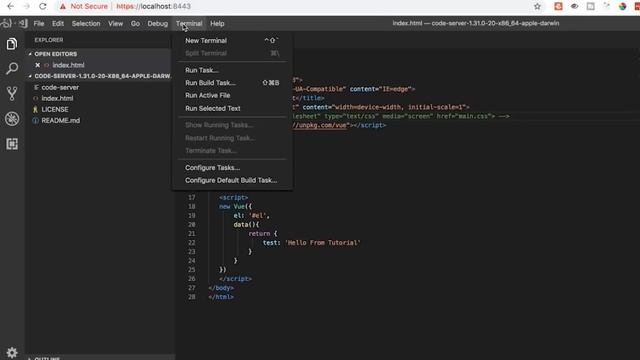Click the README.md info icon
The width and height of the screenshot is (640, 360).
pos(36,120)
